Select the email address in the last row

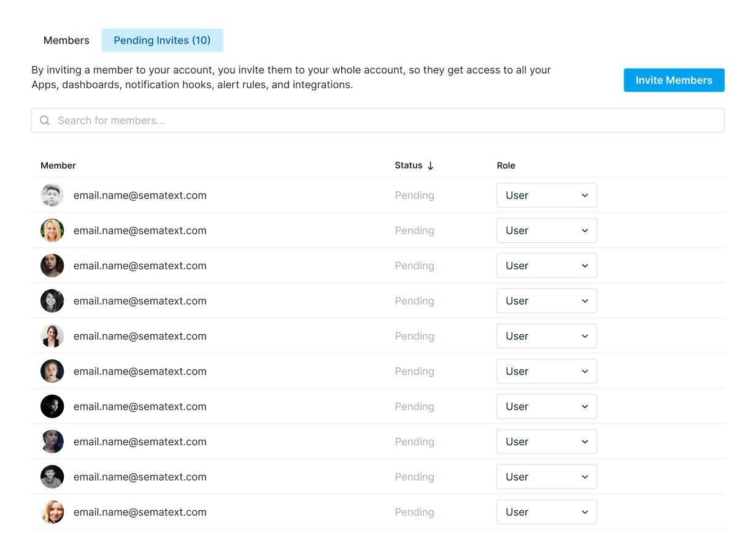coord(140,512)
